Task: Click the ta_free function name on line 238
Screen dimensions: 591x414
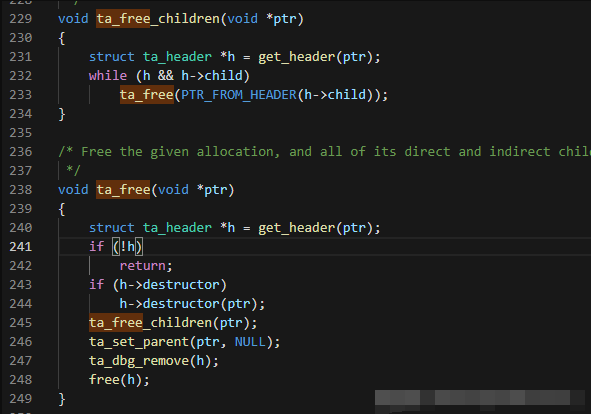Action: click(123, 190)
